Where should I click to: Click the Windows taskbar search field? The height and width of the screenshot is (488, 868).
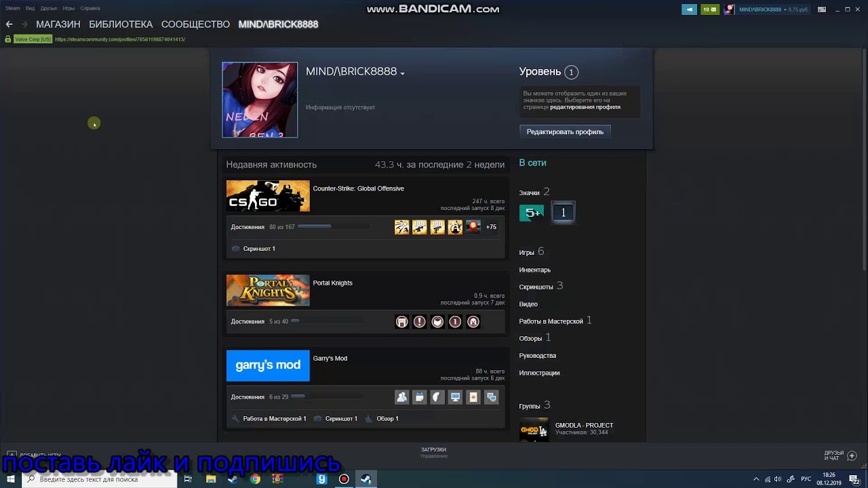coord(100,479)
